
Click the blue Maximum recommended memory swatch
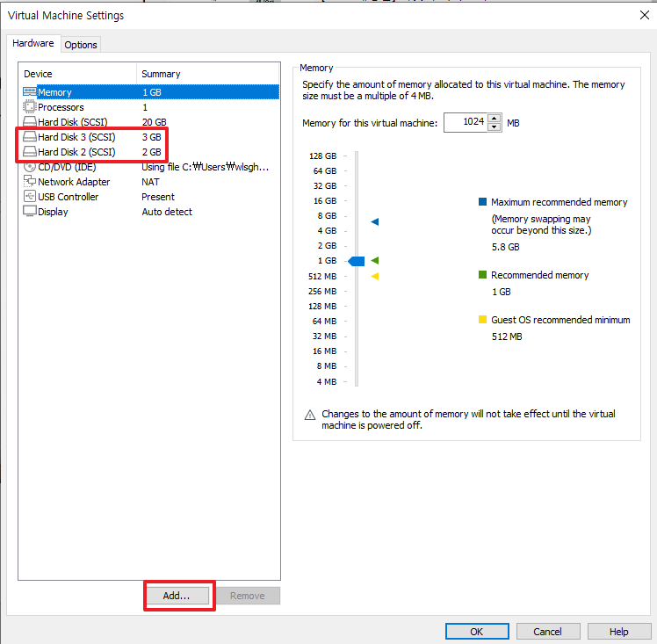pyautogui.click(x=483, y=201)
